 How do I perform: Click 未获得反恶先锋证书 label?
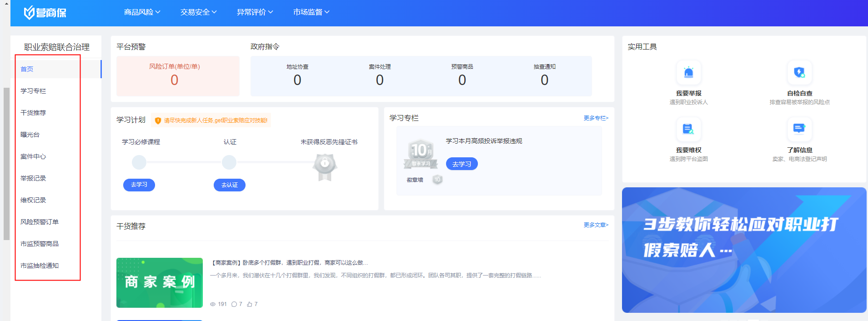click(329, 142)
